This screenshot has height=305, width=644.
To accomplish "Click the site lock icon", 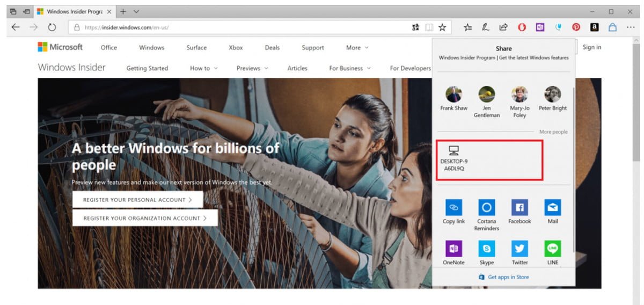I will coord(77,27).
